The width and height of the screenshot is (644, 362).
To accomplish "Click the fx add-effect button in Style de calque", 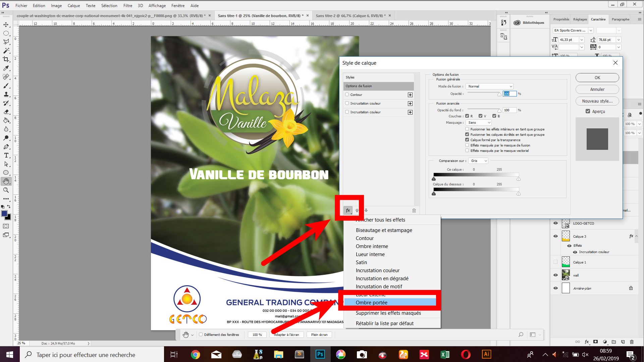I will [348, 210].
